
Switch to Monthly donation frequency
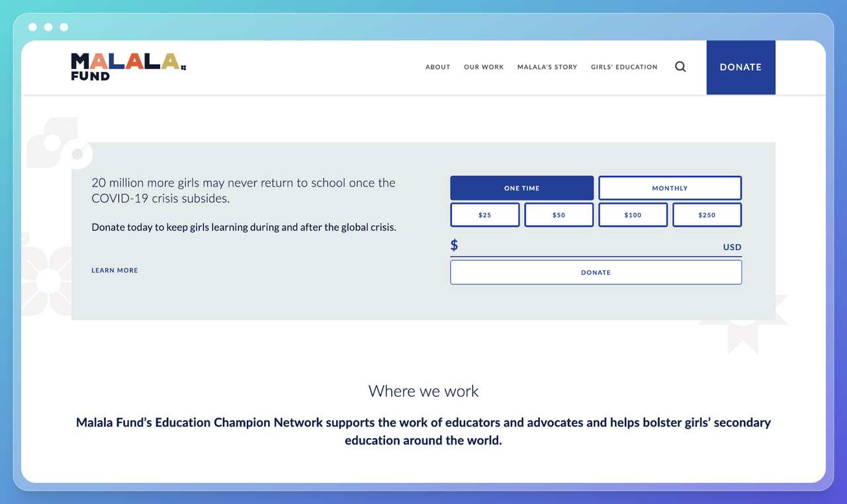click(670, 188)
